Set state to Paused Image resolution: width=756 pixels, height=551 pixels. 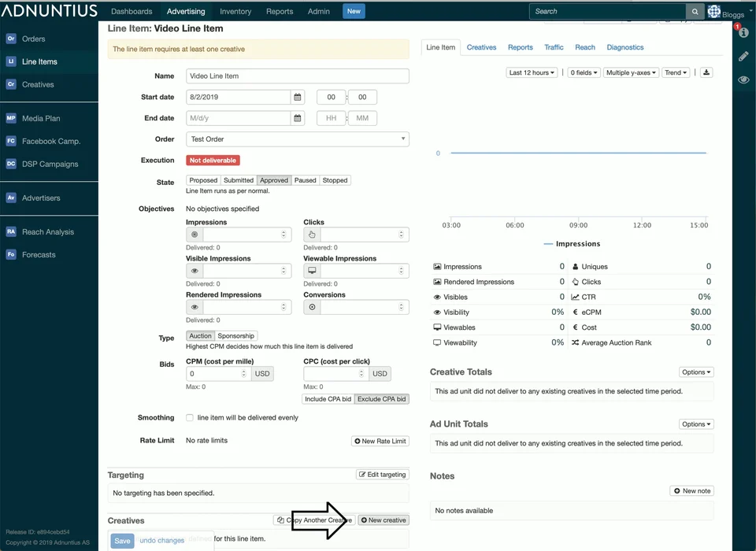[306, 180]
